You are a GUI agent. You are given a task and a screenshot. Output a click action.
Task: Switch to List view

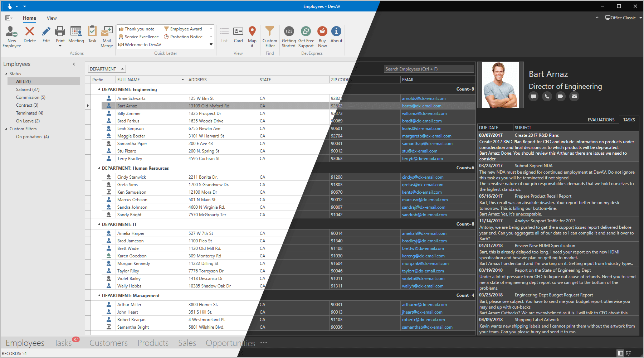point(224,34)
